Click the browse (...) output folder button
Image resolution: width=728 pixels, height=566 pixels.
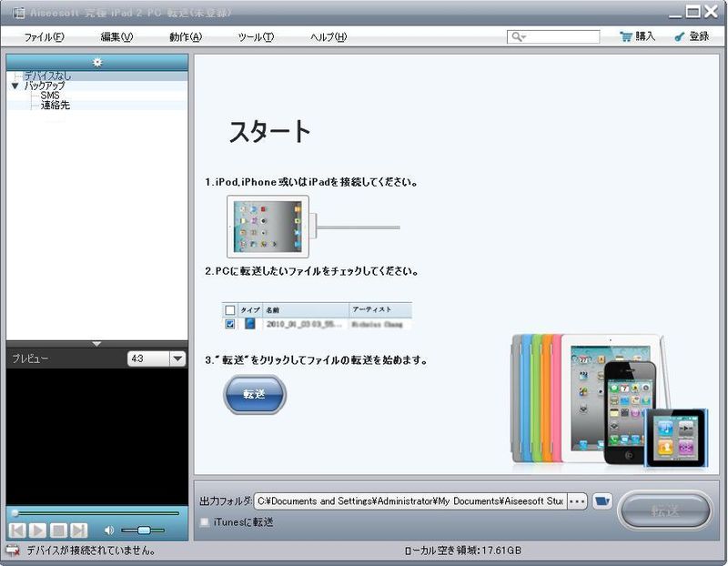tap(577, 501)
